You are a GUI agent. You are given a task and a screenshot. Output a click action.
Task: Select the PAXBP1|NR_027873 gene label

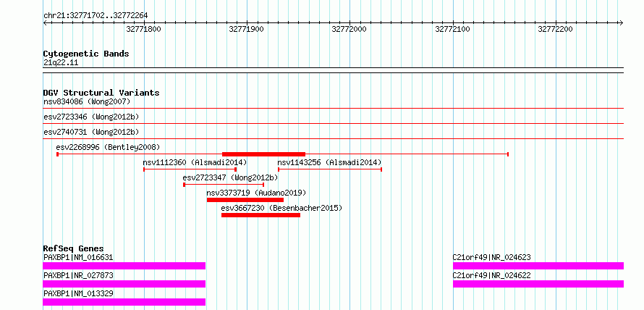[x=78, y=275]
